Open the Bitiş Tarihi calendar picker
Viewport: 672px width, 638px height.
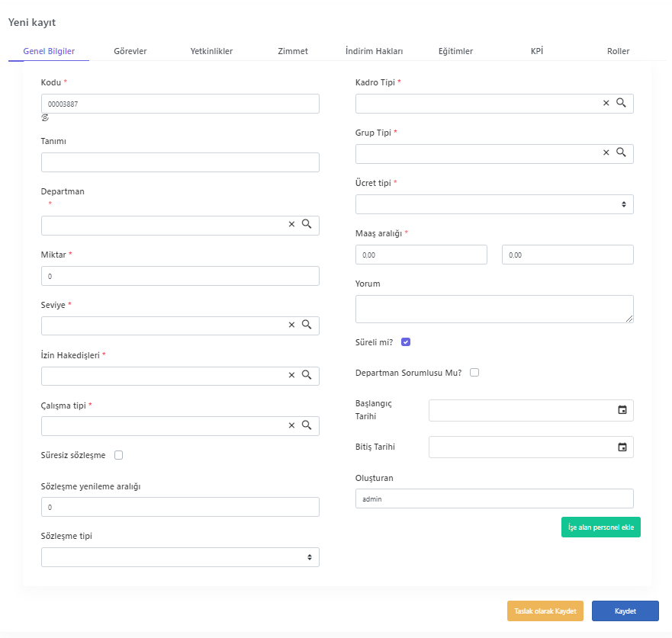click(x=622, y=447)
